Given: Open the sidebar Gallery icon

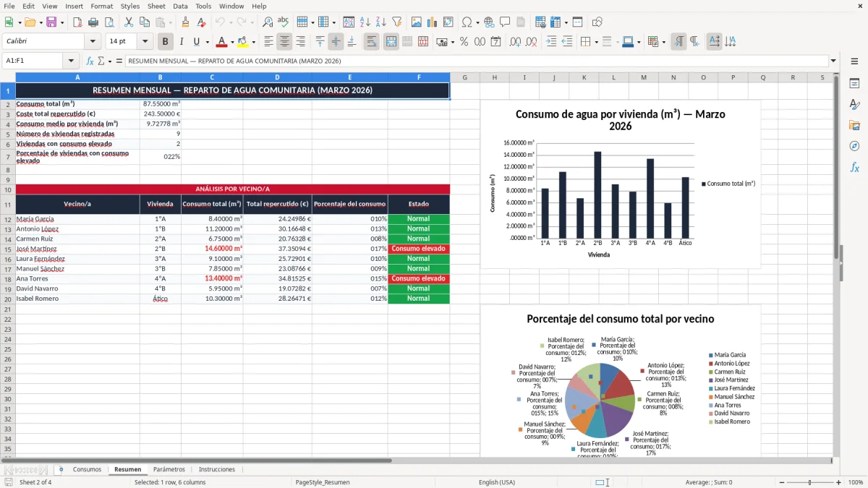Looking at the screenshot, I should [854, 125].
